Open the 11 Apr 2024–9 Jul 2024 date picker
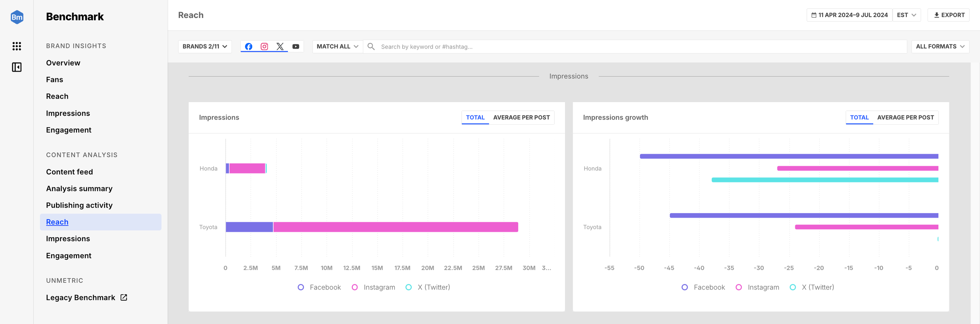The height and width of the screenshot is (324, 980). [849, 15]
